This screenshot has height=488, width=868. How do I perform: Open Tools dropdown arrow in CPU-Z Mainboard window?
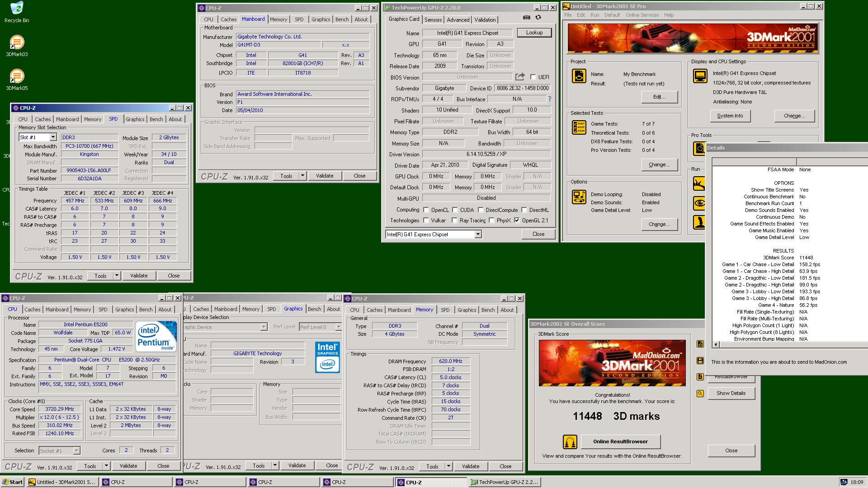tap(302, 176)
